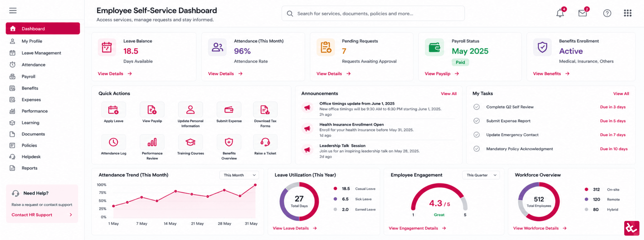Screen dimensions: 644x240
Task: Select the Training Courses quick action icon
Action: click(190, 142)
